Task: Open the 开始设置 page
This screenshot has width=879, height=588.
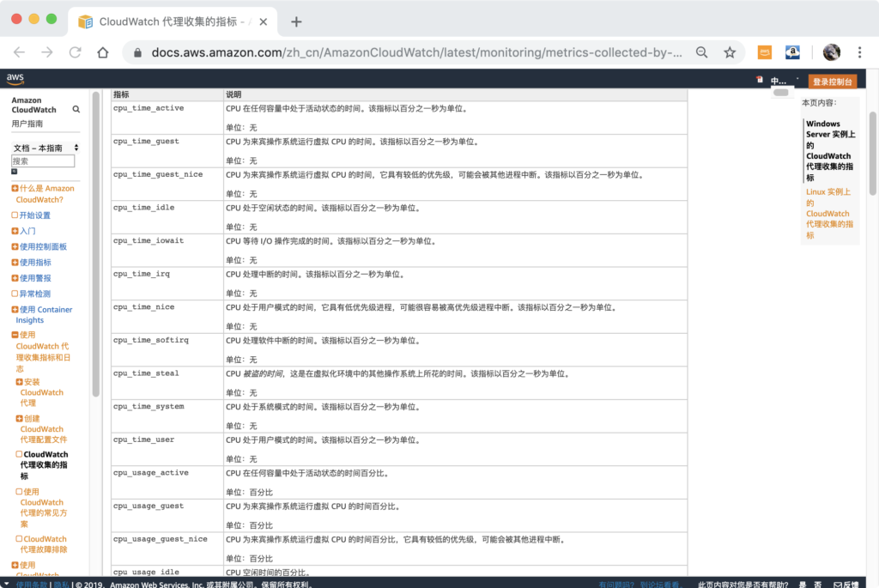Action: click(x=34, y=215)
